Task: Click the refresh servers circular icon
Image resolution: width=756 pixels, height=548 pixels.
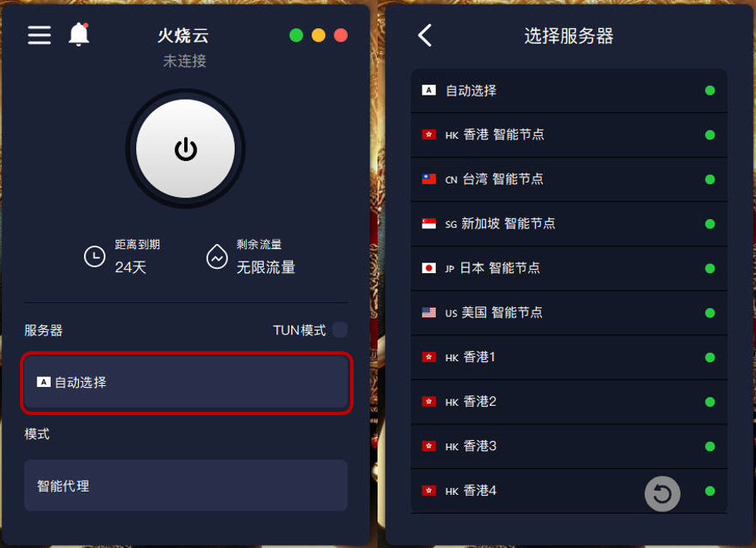Action: (662, 493)
